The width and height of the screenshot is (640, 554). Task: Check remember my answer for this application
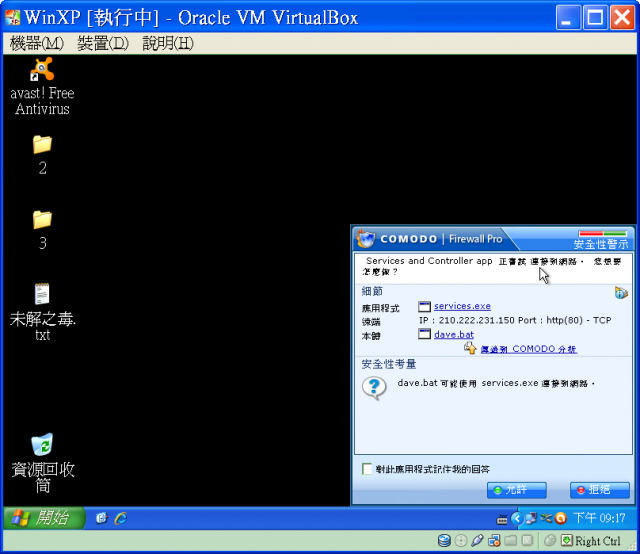pyautogui.click(x=367, y=469)
